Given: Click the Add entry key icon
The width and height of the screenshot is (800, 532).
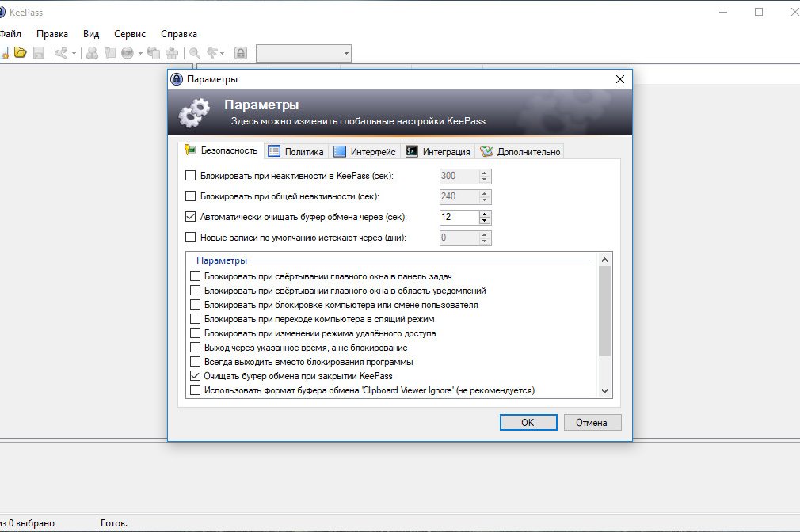Looking at the screenshot, I should point(61,52).
